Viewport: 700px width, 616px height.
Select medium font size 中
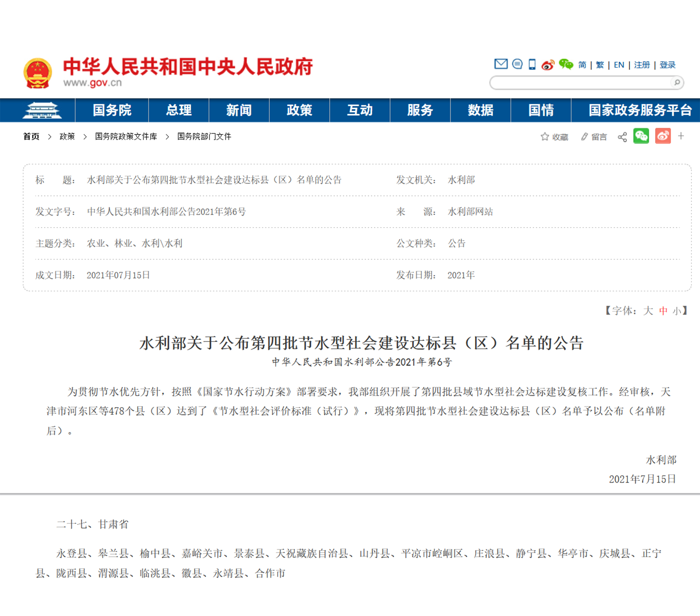pos(663,311)
